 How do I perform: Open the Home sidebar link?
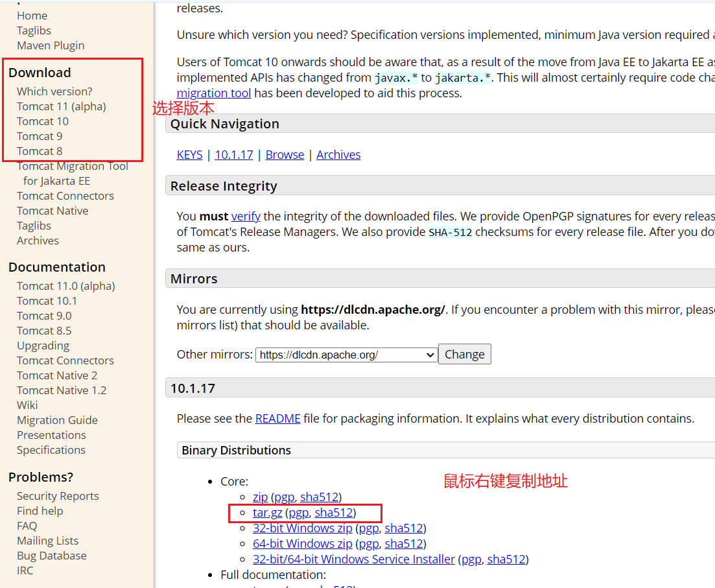(x=32, y=16)
